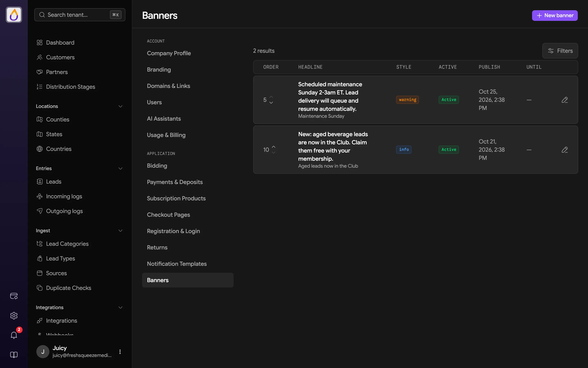588x368 pixels.
Task: Click the flame app logo icon
Action: click(x=14, y=15)
